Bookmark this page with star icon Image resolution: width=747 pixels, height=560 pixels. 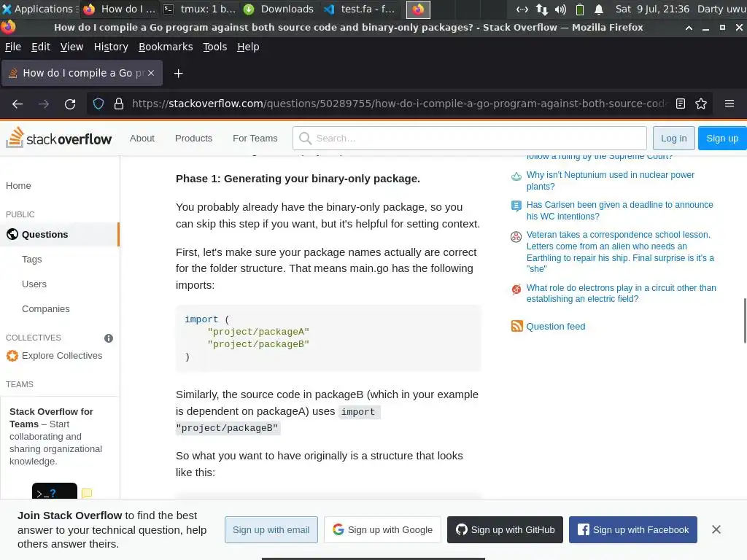click(701, 104)
